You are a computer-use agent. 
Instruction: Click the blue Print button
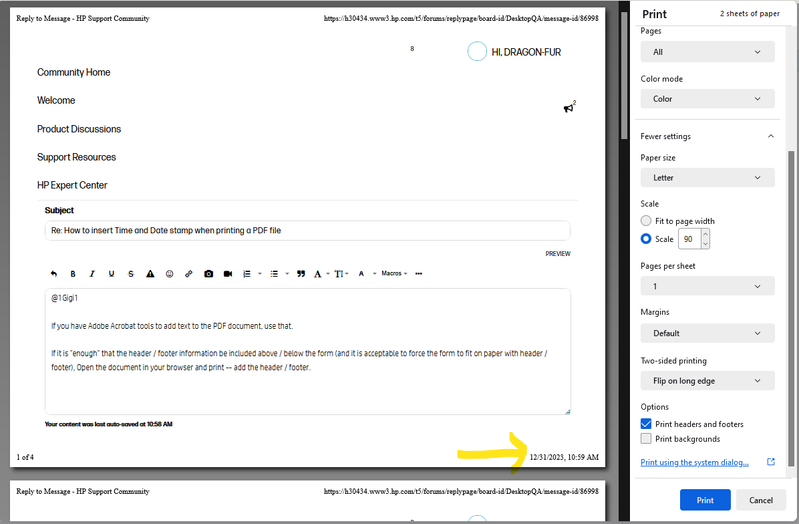[x=705, y=500]
